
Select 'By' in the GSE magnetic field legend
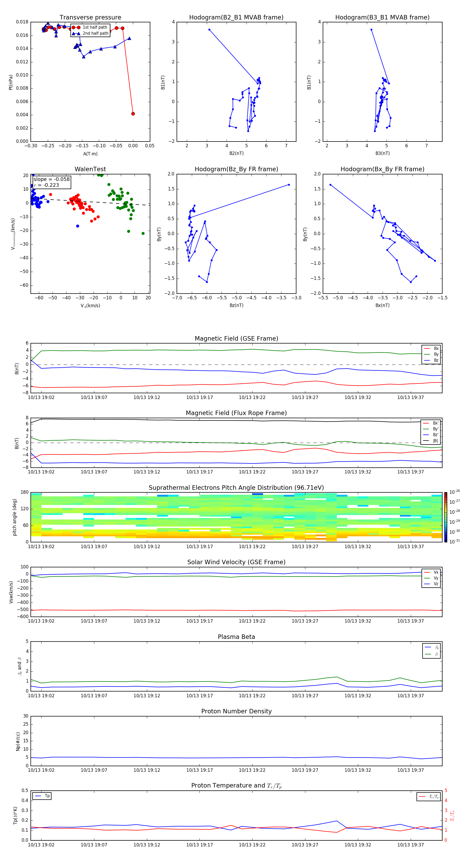pos(431,354)
